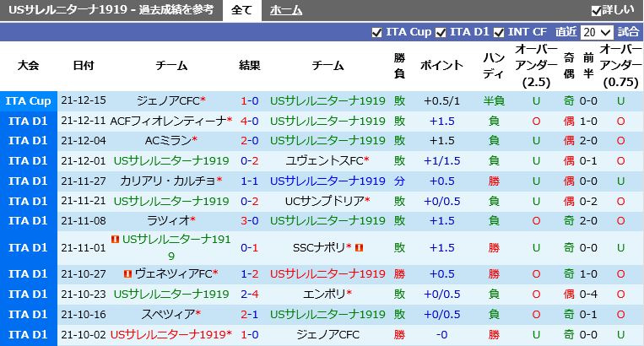
Task: Disable the INT CF filter checkbox
Action: (x=499, y=32)
